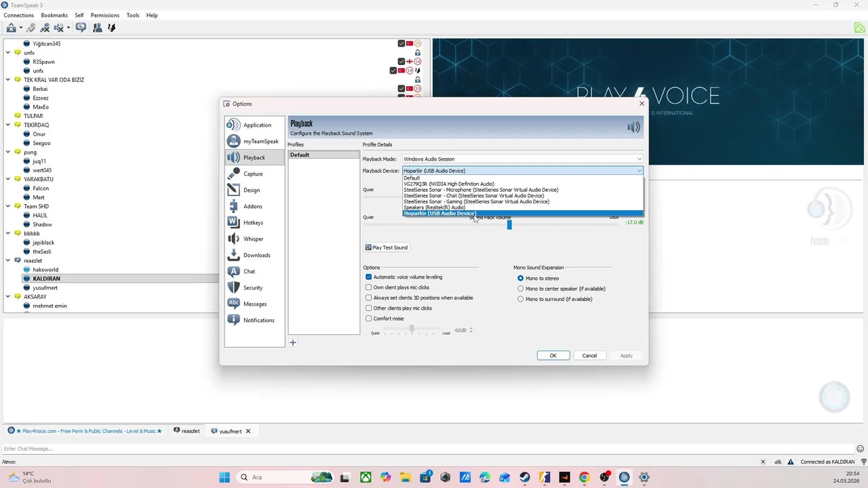Select the Hotkeys options category
This screenshot has width=868, height=488.
[x=254, y=222]
